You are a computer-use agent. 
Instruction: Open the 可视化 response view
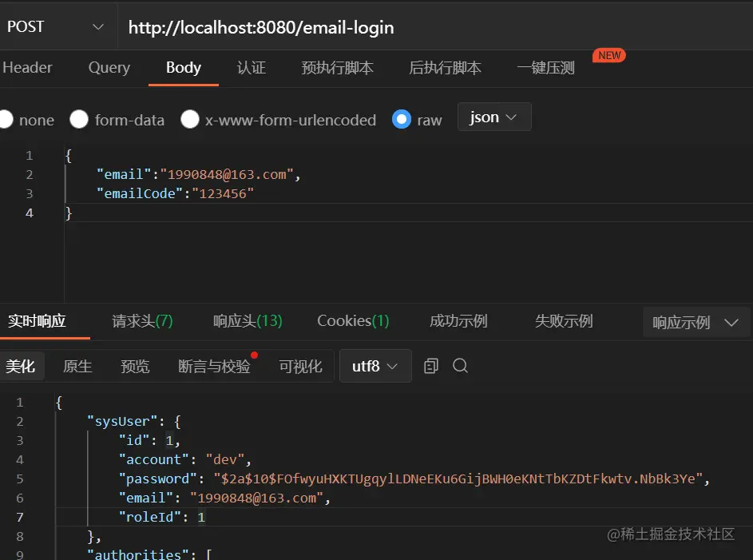(x=300, y=367)
